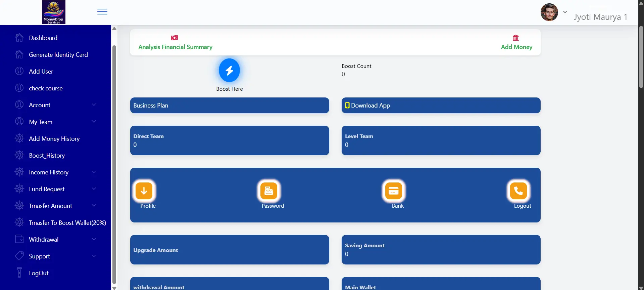Click the MoneyDrop Services logo
This screenshot has width=644, height=290.
point(54,12)
